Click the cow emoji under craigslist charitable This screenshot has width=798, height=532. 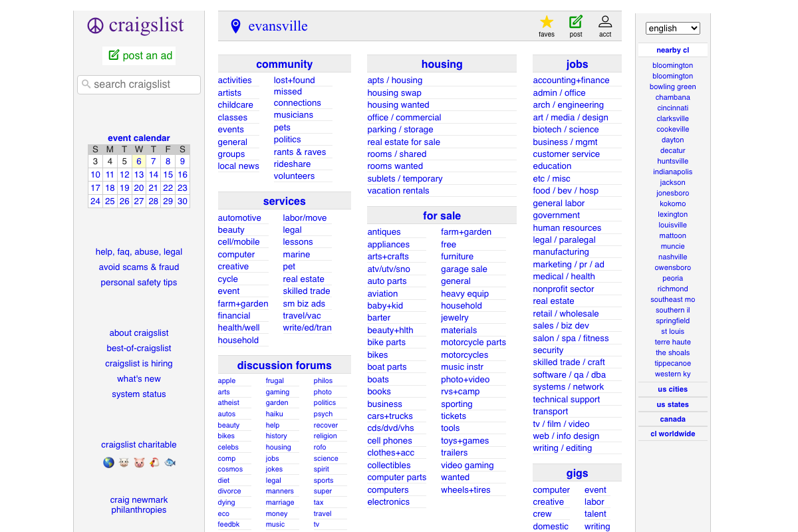click(x=124, y=462)
